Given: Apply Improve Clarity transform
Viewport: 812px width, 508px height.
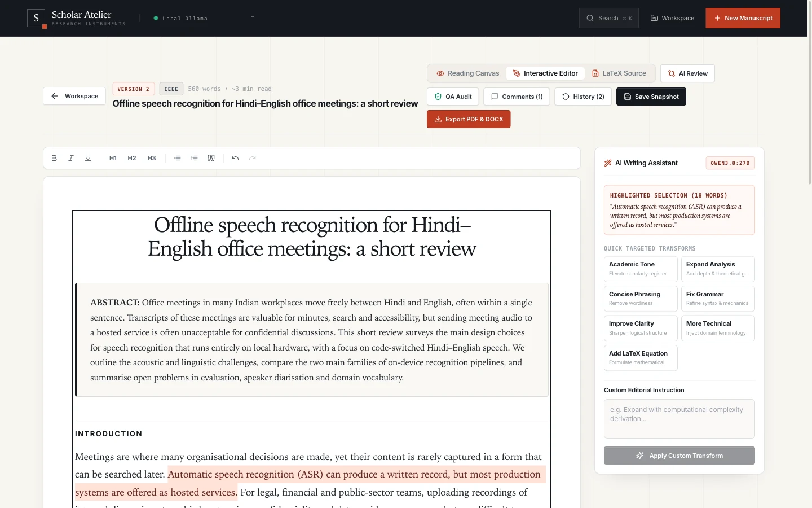Looking at the screenshot, I should [x=641, y=328].
